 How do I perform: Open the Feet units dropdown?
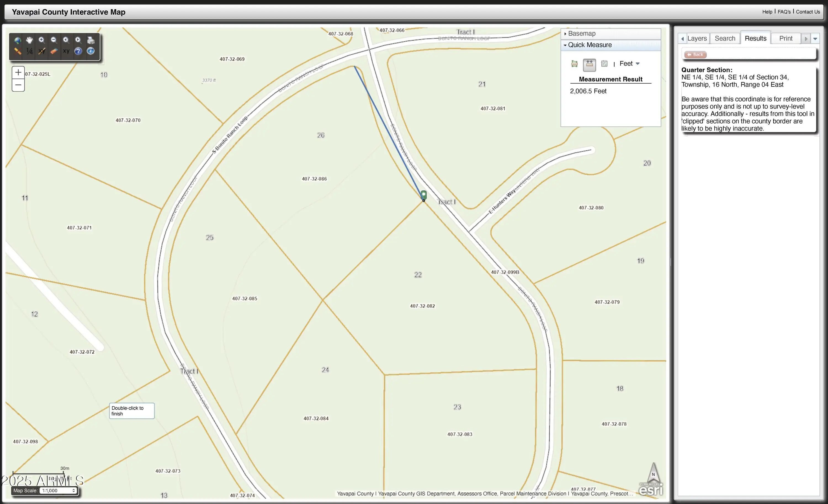(x=629, y=63)
